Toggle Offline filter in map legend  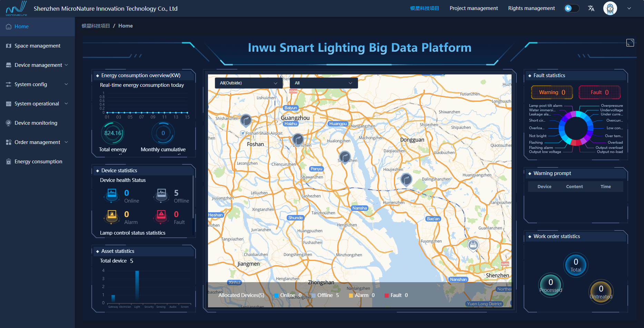click(x=325, y=295)
